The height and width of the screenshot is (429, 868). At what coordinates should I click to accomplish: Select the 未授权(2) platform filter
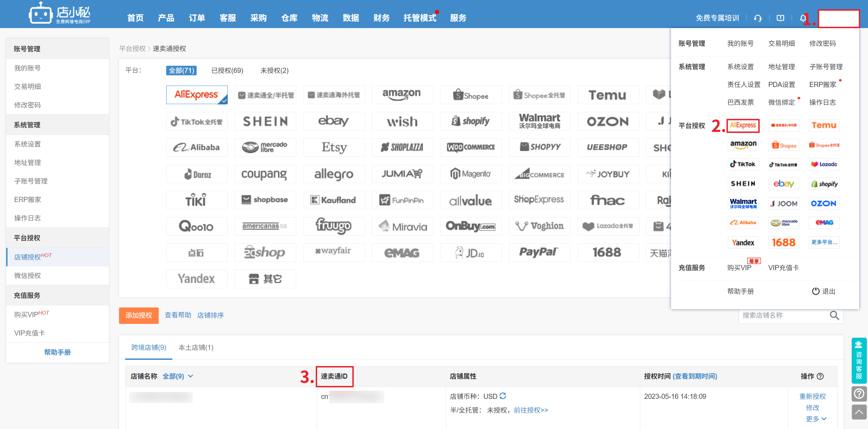[x=274, y=71]
